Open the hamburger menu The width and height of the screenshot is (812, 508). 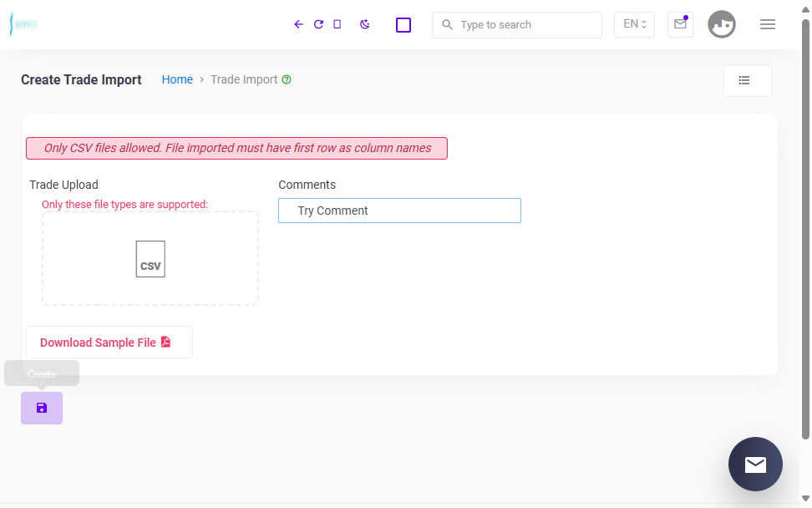(768, 24)
